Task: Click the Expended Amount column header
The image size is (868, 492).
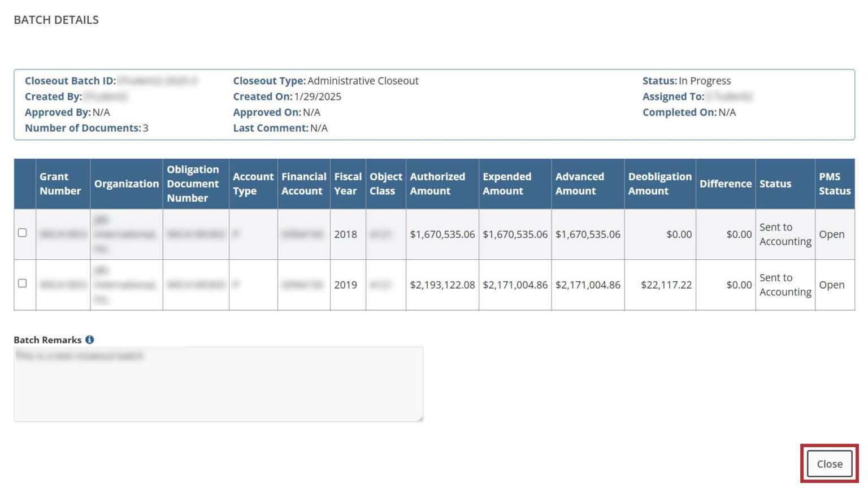Action: click(x=506, y=184)
